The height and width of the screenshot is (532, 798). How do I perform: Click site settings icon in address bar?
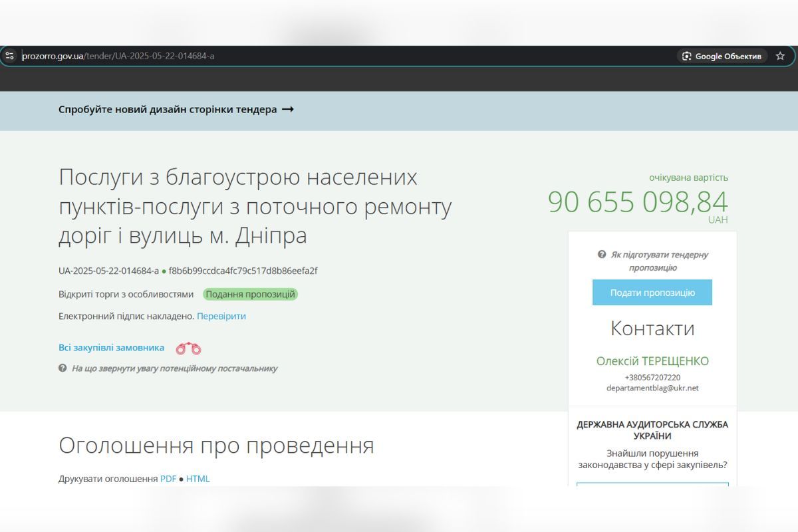pyautogui.click(x=10, y=56)
